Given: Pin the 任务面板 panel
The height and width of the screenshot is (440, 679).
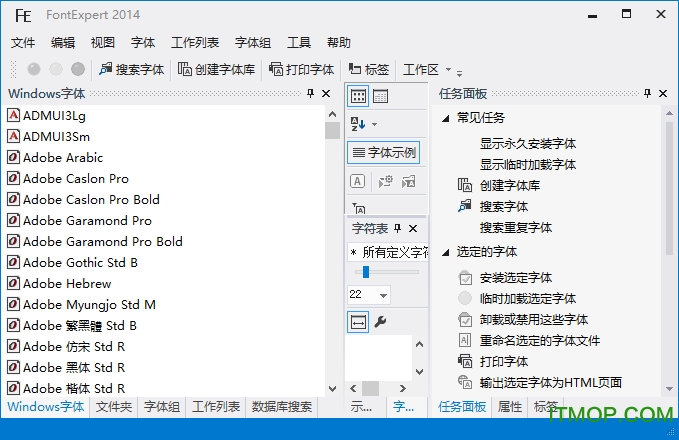Looking at the screenshot, I should click(647, 93).
